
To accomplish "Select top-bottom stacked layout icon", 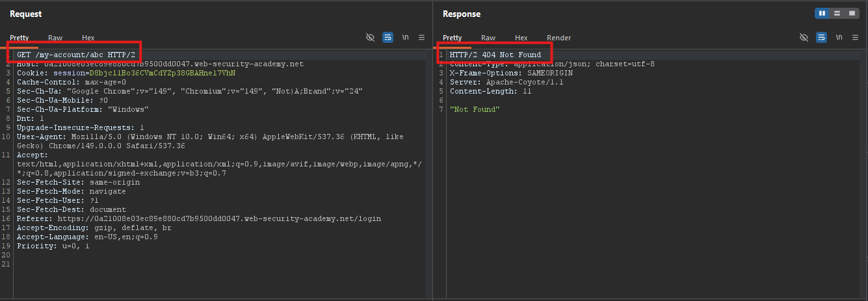I will pos(837,13).
